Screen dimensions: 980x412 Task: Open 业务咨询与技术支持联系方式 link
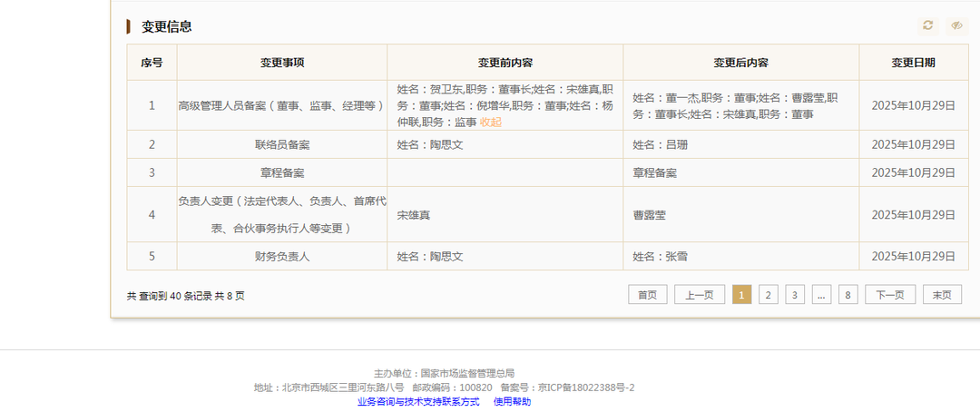tap(418, 401)
